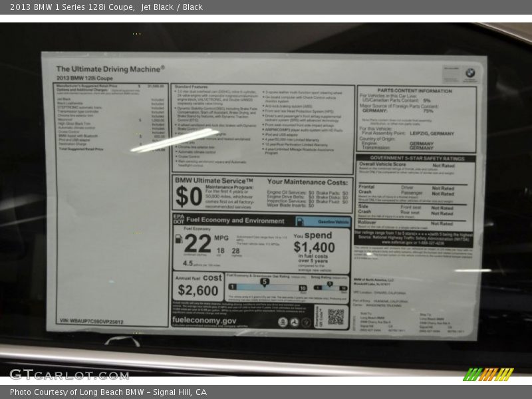Viewport: 532px width, 399px height.
Task: Click the $1,400 fuel cost figure
Action: click(314, 247)
